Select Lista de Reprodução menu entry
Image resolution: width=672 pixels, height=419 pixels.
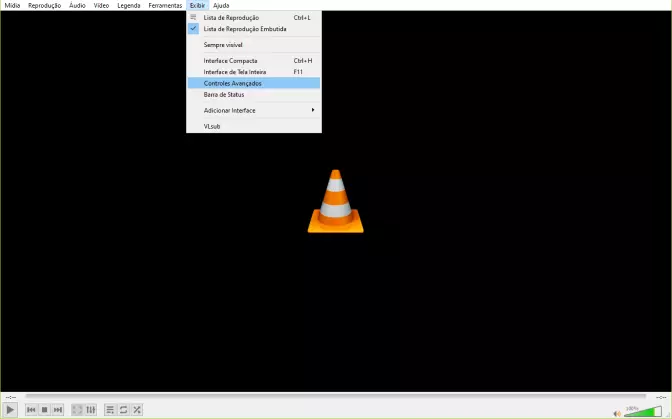click(254, 18)
